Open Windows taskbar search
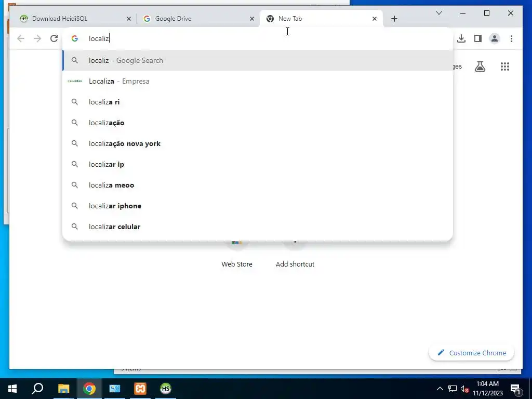 37,389
